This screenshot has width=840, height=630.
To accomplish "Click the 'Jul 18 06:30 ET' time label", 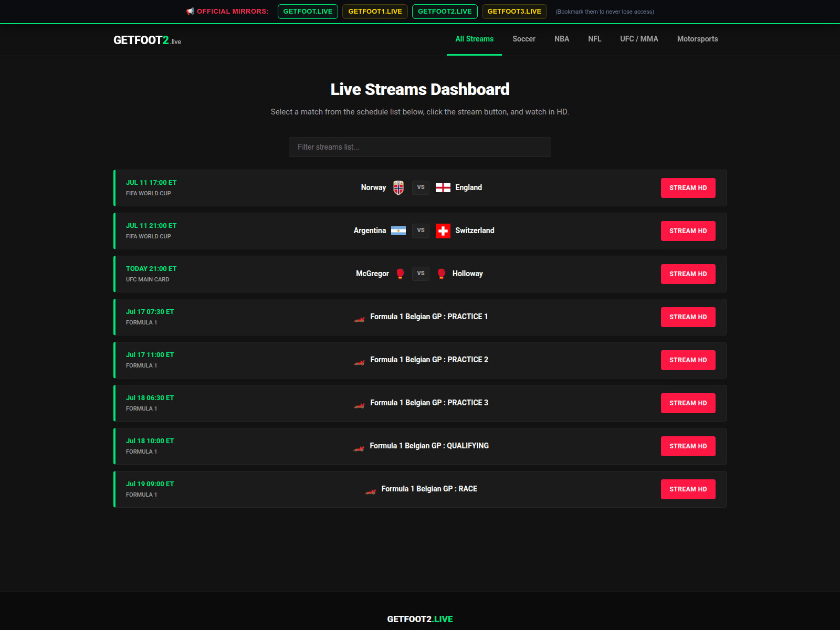I will coord(150,398).
